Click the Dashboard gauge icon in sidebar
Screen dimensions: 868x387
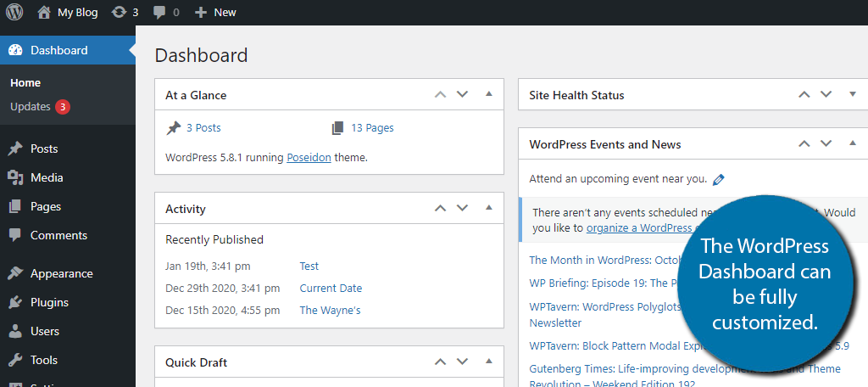(15, 50)
